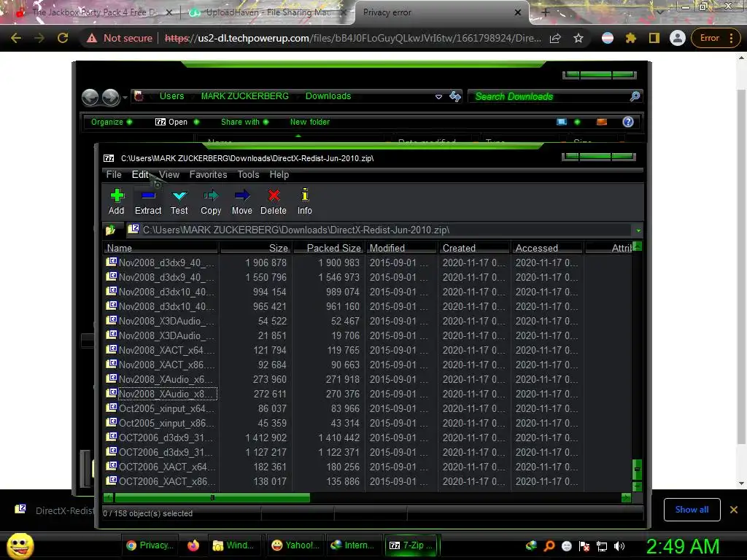Viewport: 747px width, 560px height.
Task: Open the Explorer recent locations arrow
Action: (x=125, y=98)
